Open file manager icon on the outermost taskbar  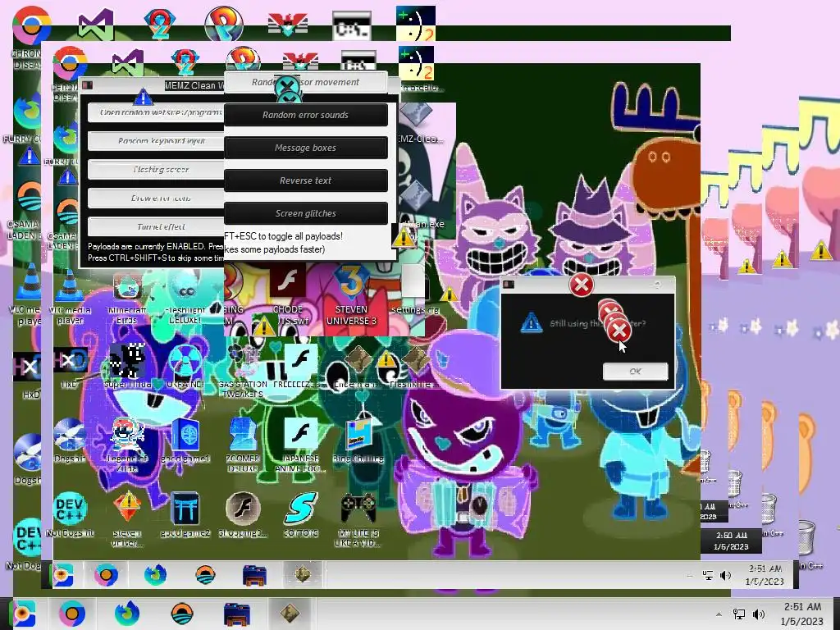[x=237, y=614]
